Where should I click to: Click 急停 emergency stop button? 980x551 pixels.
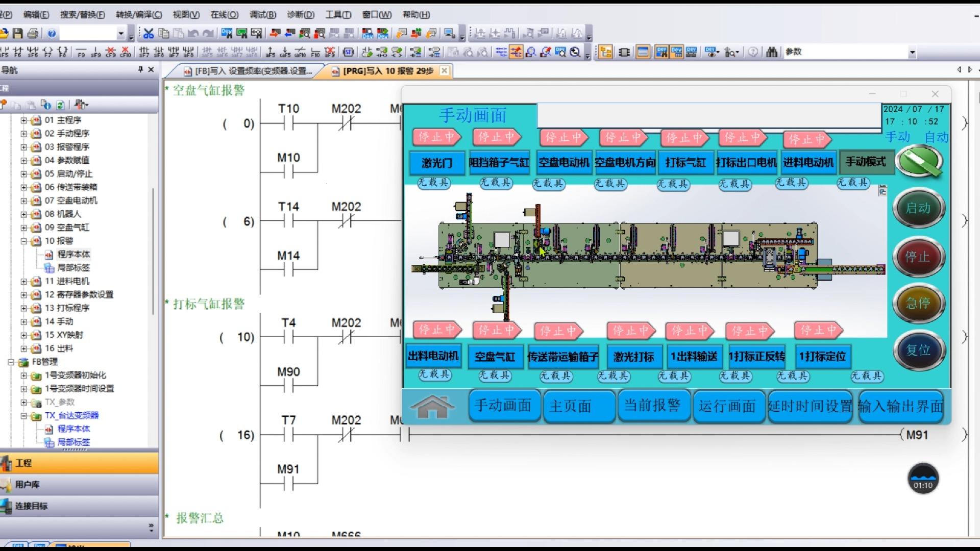(918, 303)
